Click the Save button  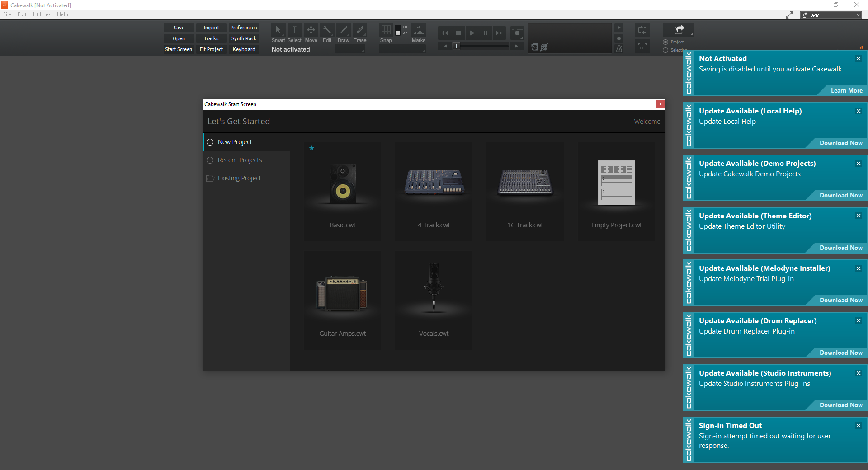(179, 28)
